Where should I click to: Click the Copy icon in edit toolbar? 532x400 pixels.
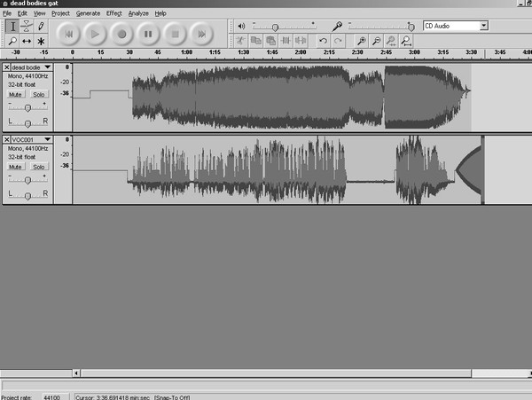coord(255,41)
